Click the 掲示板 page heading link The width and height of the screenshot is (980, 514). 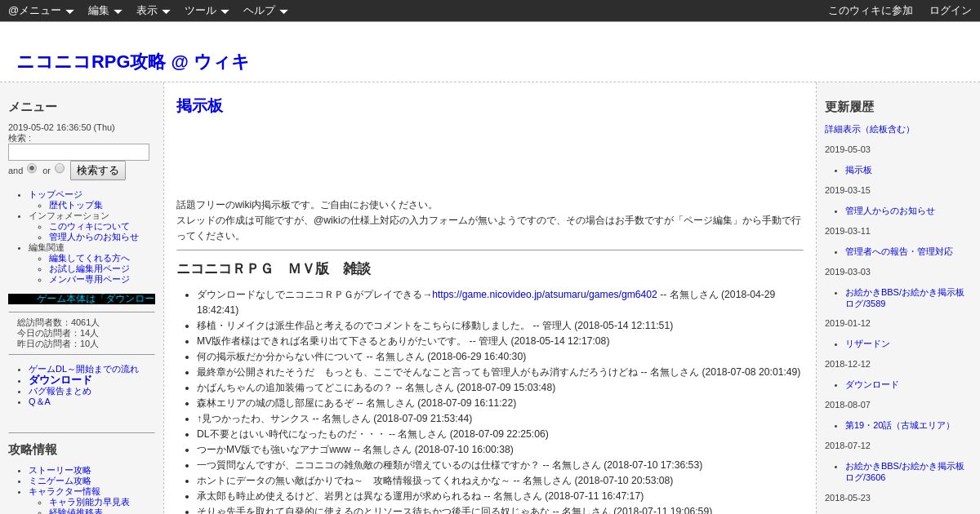pyautogui.click(x=199, y=106)
